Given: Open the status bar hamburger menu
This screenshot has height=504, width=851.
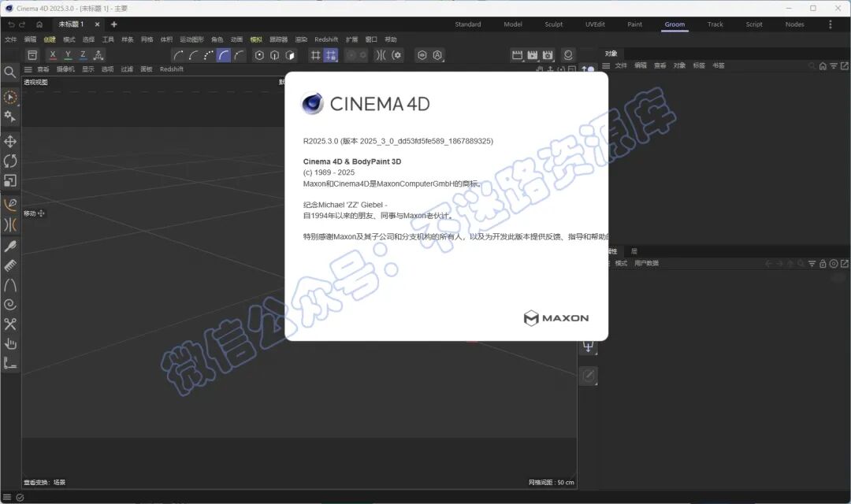Looking at the screenshot, I should coord(7,498).
